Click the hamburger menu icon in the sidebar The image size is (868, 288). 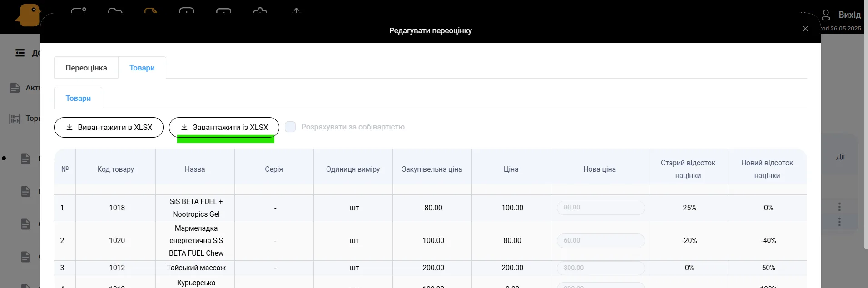point(20,53)
